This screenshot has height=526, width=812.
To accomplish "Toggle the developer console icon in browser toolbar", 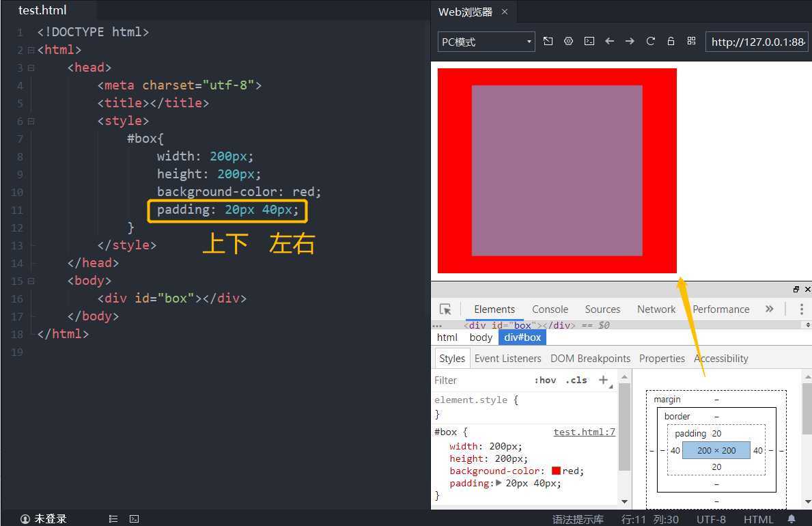I will pos(589,41).
